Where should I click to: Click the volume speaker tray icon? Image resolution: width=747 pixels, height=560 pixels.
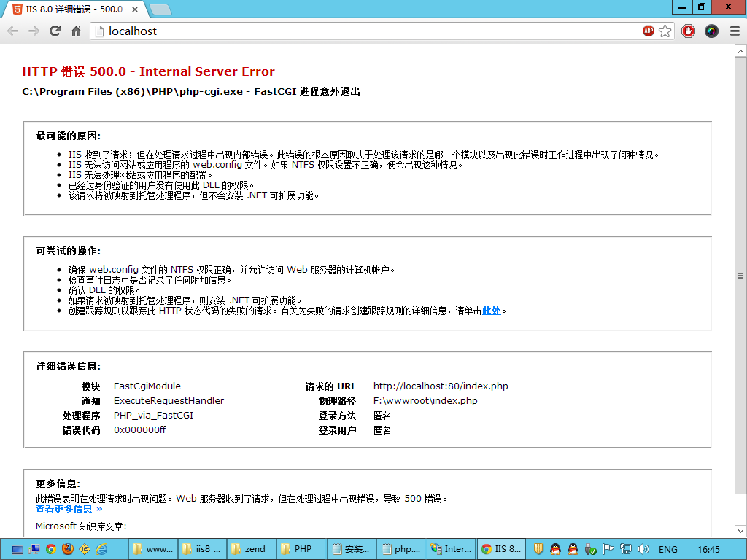643,550
